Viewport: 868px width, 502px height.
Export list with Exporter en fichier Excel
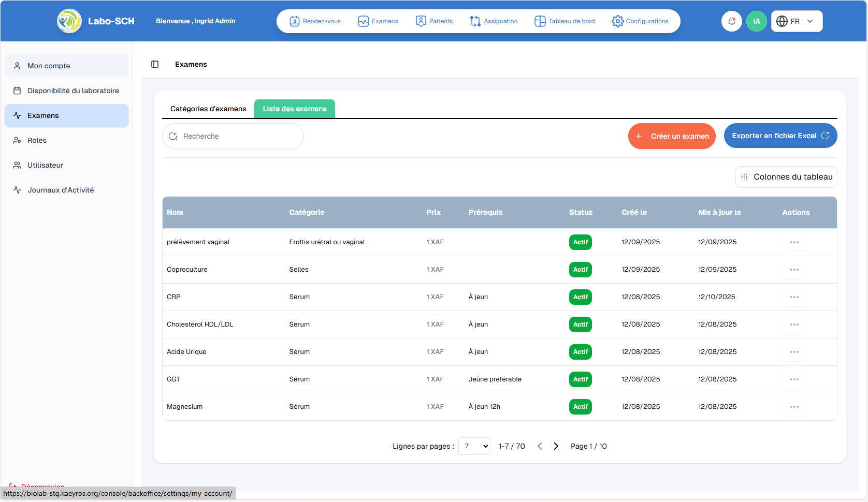coord(780,136)
